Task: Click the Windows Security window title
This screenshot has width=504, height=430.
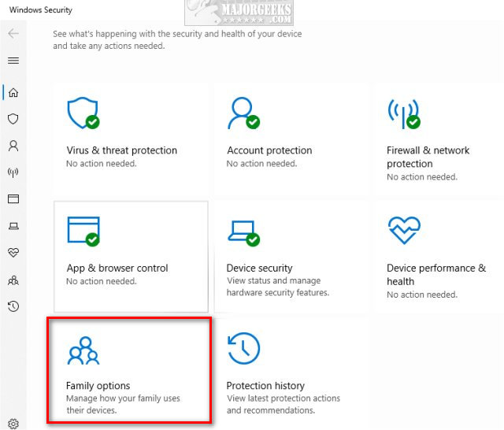Action: (x=40, y=9)
